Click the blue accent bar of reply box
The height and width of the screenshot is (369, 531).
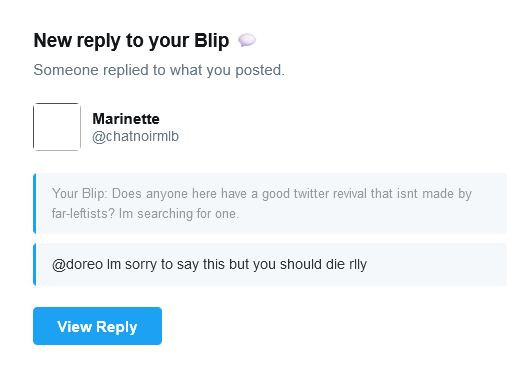[35, 264]
